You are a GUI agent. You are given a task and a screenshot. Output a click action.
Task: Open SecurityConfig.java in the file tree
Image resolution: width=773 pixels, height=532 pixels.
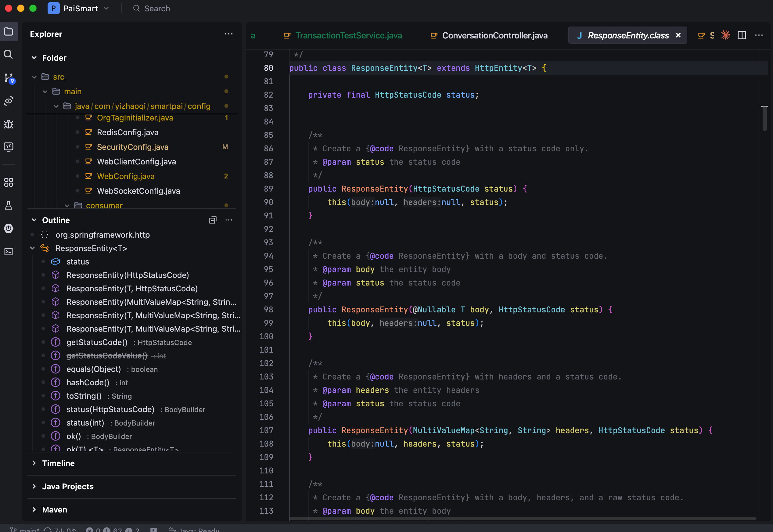[132, 147]
